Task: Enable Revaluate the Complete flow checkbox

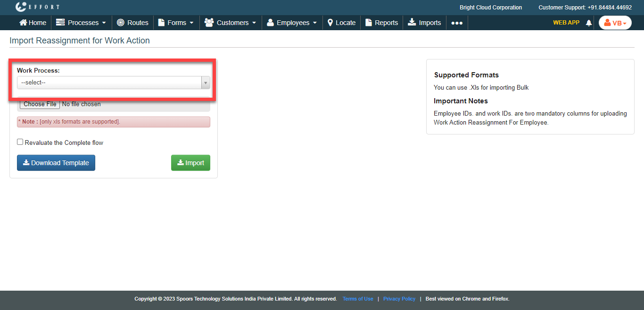Action: (20, 142)
